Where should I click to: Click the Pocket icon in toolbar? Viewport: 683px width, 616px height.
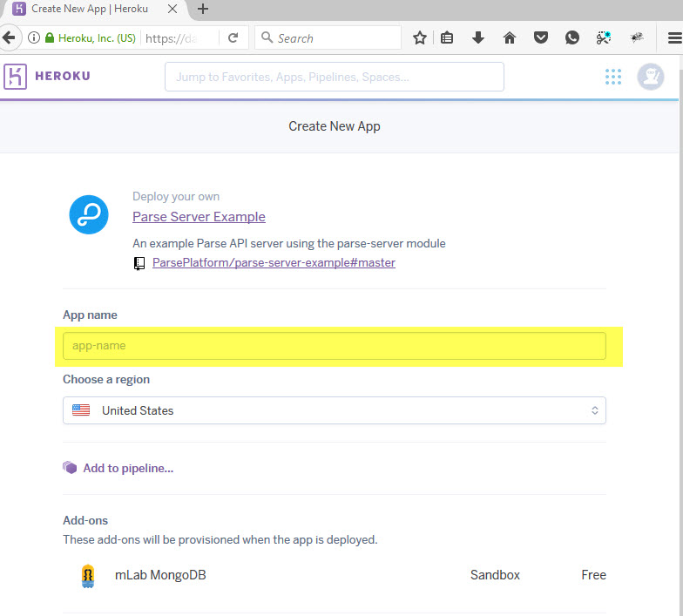tap(540, 38)
